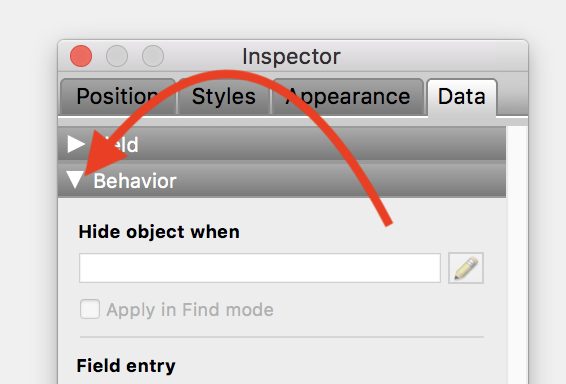Enable the Apply in Find mode checkbox
This screenshot has height=384, width=566.
tap(90, 309)
